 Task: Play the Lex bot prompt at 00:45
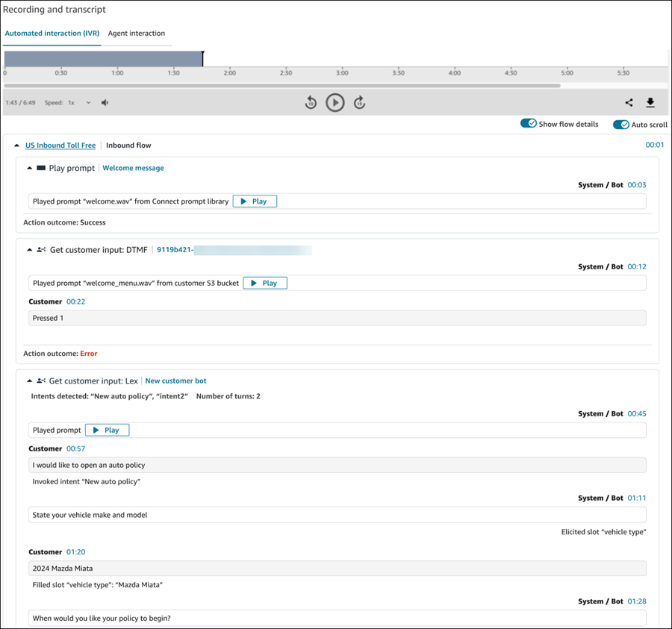tap(107, 431)
